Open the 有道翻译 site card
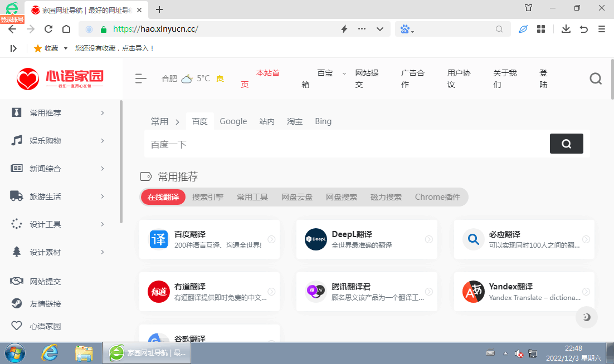 pos(209,292)
